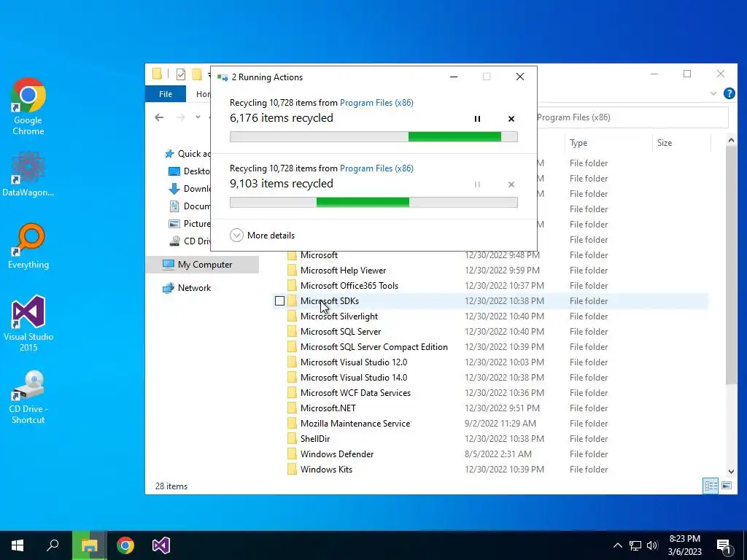The height and width of the screenshot is (560, 747).
Task: Open Visual Studio 2015 desktop shortcut
Action: coord(28,323)
